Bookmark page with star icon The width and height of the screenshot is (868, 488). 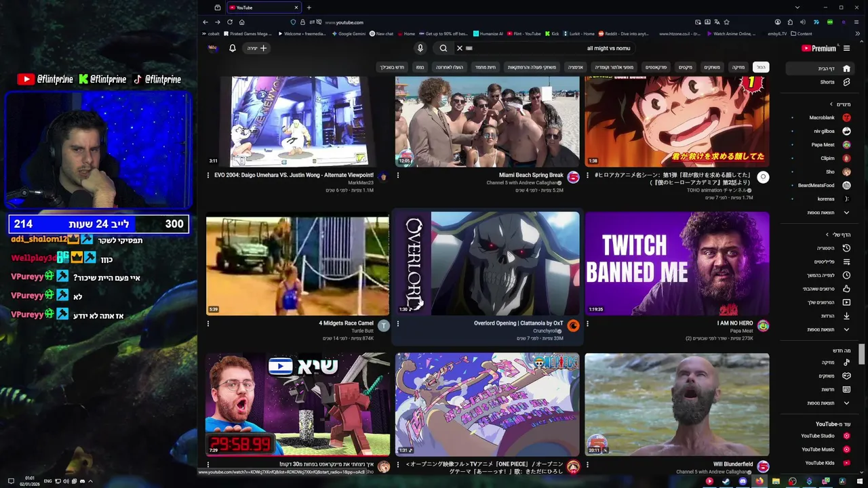pyautogui.click(x=726, y=22)
